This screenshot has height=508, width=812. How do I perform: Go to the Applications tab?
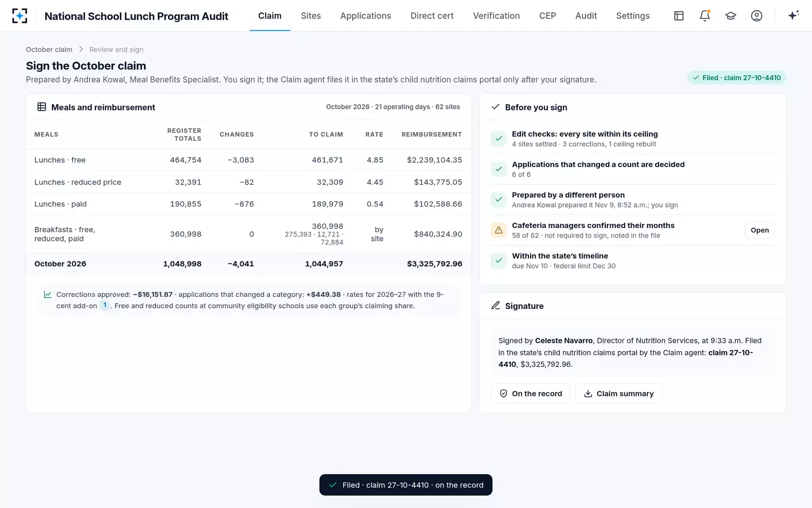pos(365,16)
